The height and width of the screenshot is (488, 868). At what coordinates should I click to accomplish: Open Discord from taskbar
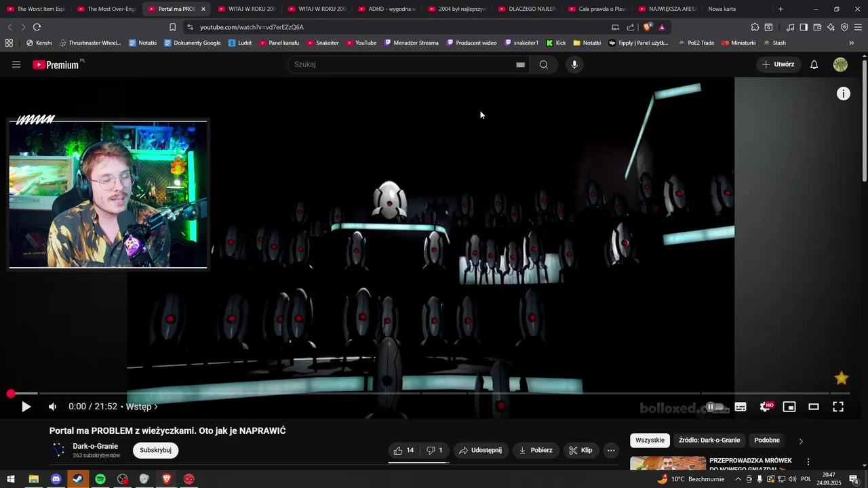click(x=56, y=479)
